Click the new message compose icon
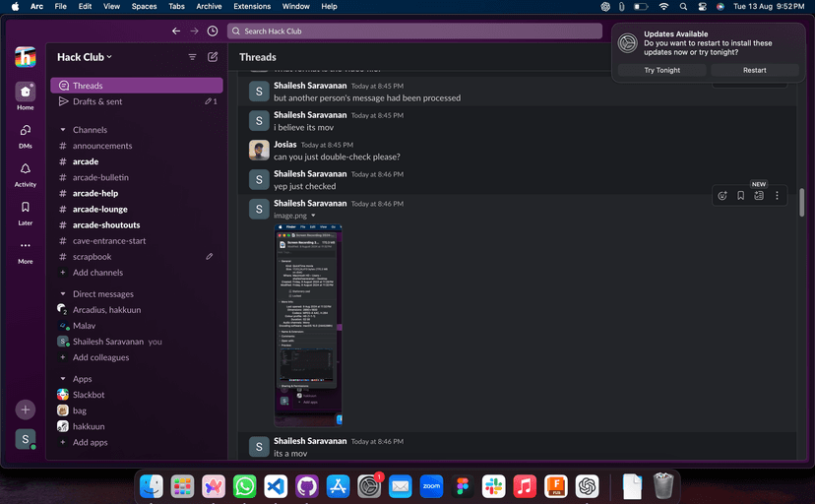The image size is (815, 504). pyautogui.click(x=213, y=57)
